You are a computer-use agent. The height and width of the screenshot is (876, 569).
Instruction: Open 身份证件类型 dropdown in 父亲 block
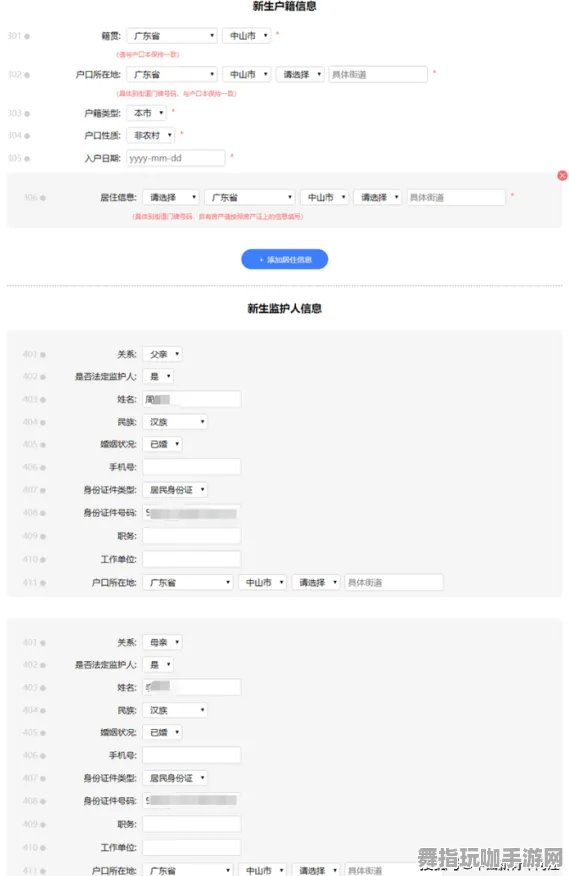click(175, 490)
